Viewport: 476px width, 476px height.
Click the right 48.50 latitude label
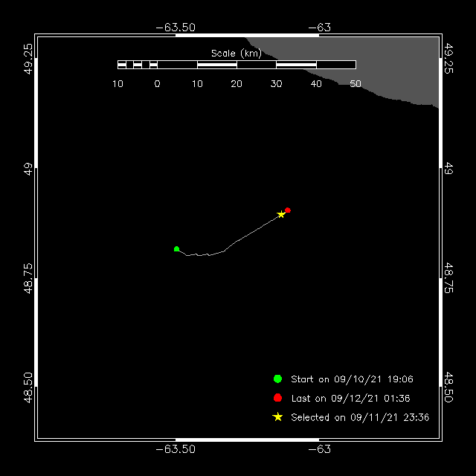(448, 387)
